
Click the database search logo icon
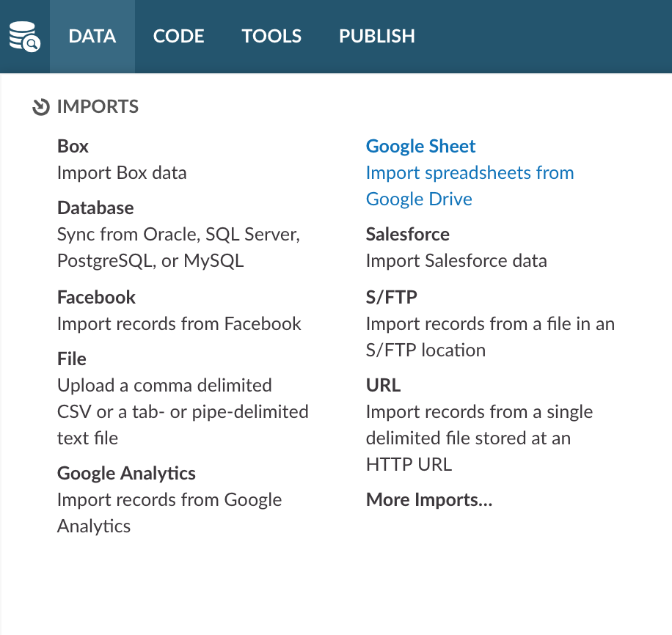pos(25,37)
